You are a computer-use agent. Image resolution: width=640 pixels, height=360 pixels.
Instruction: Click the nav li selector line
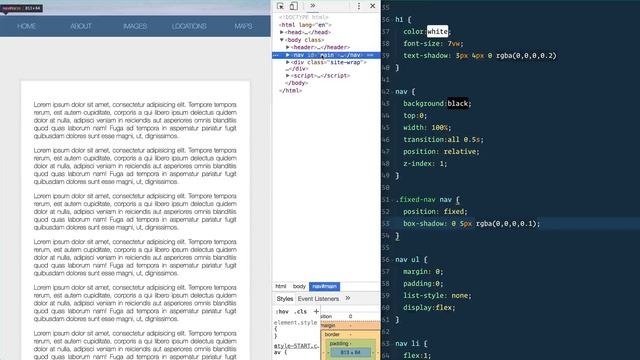(x=411, y=344)
